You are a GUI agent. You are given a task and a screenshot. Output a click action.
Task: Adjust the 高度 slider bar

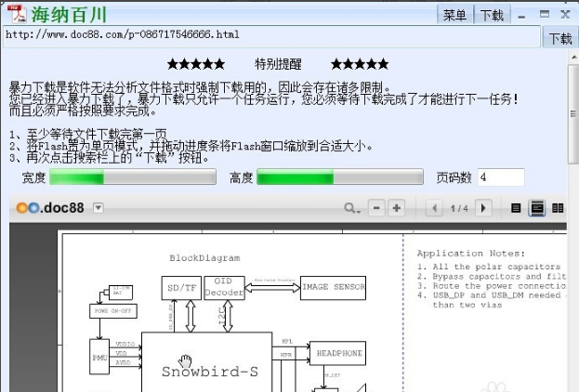340,176
